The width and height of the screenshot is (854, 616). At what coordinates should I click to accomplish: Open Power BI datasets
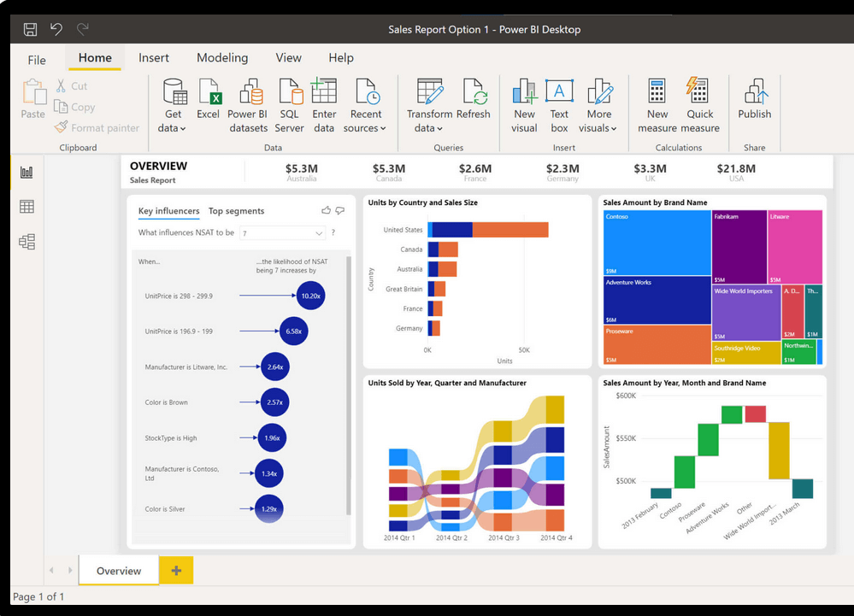click(x=248, y=106)
